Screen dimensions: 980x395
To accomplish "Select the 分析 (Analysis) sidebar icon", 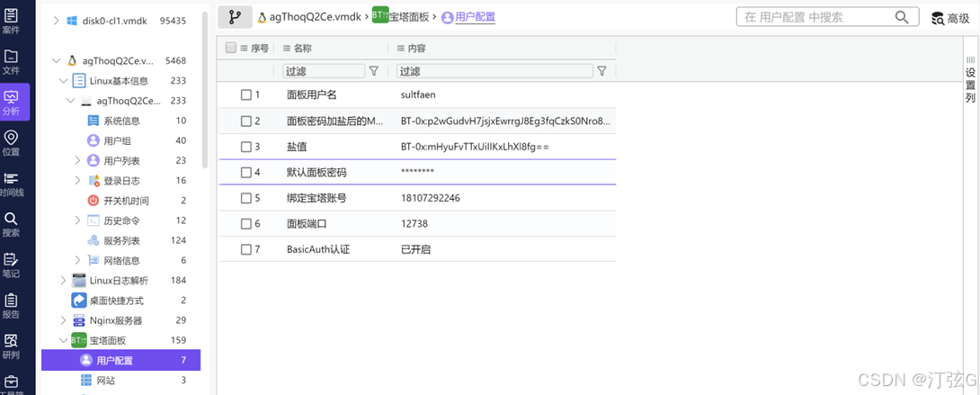I will click(12, 103).
